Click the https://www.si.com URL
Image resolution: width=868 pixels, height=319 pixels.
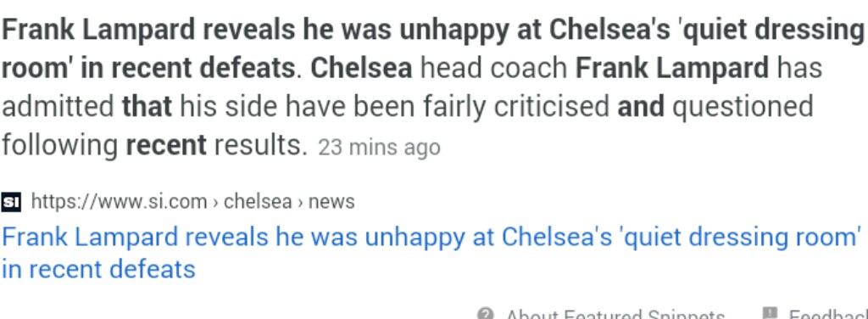pyautogui.click(x=119, y=202)
